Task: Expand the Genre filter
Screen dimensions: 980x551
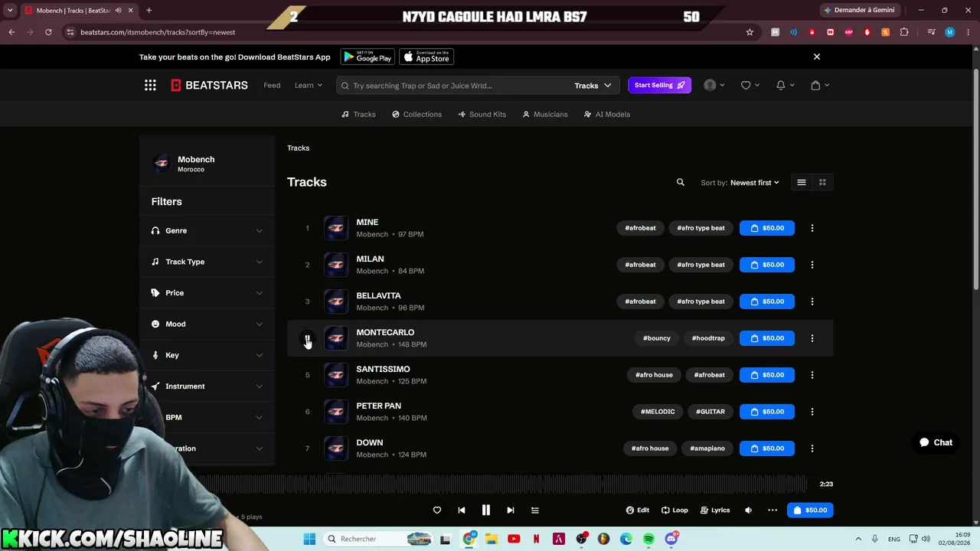Action: click(x=207, y=230)
